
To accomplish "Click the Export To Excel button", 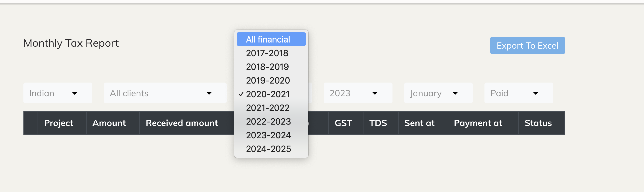I will click(x=527, y=45).
